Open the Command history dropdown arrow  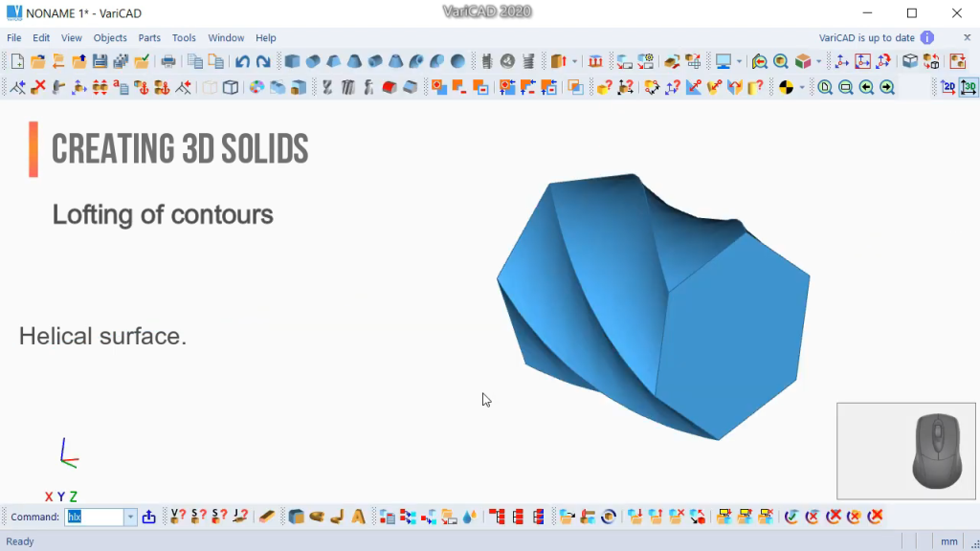coord(130,517)
